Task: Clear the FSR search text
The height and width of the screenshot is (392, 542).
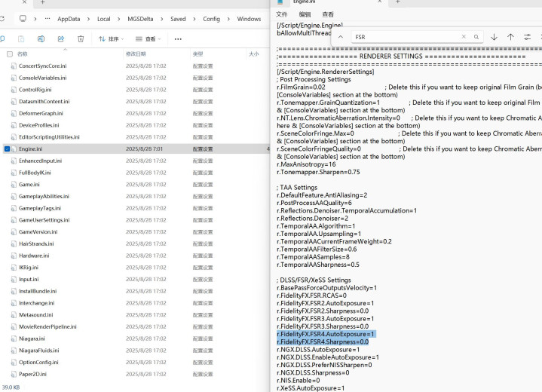Action: click(x=464, y=36)
